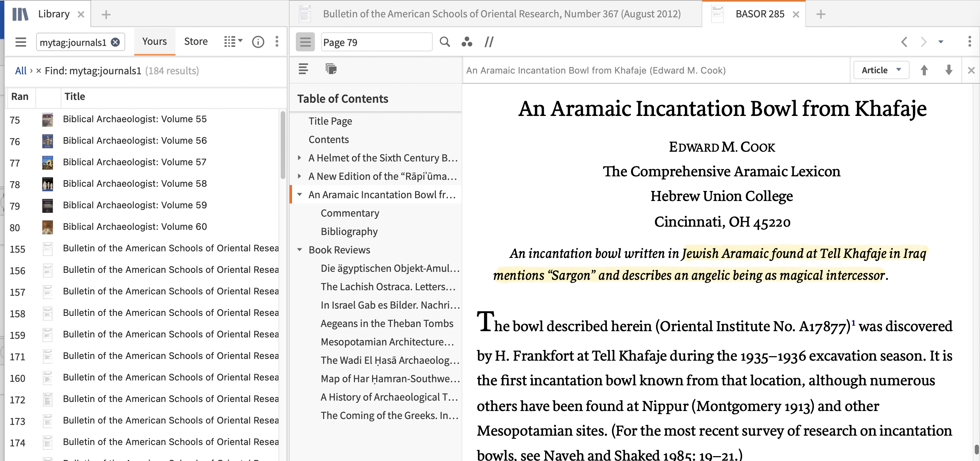Screen dimensions: 980x461
Task: Click the parallel lines inline search icon
Action: pos(489,42)
